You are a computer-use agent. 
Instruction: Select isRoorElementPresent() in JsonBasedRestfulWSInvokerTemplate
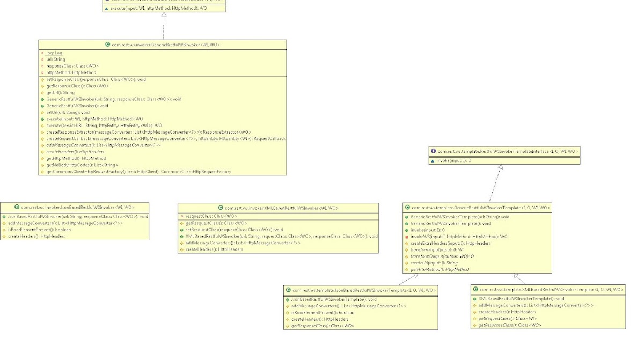pos(323,312)
